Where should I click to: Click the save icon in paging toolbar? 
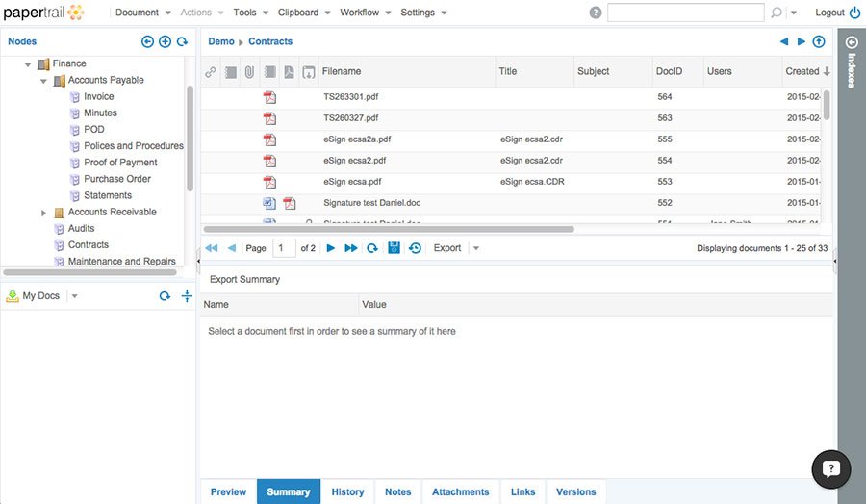click(x=394, y=248)
